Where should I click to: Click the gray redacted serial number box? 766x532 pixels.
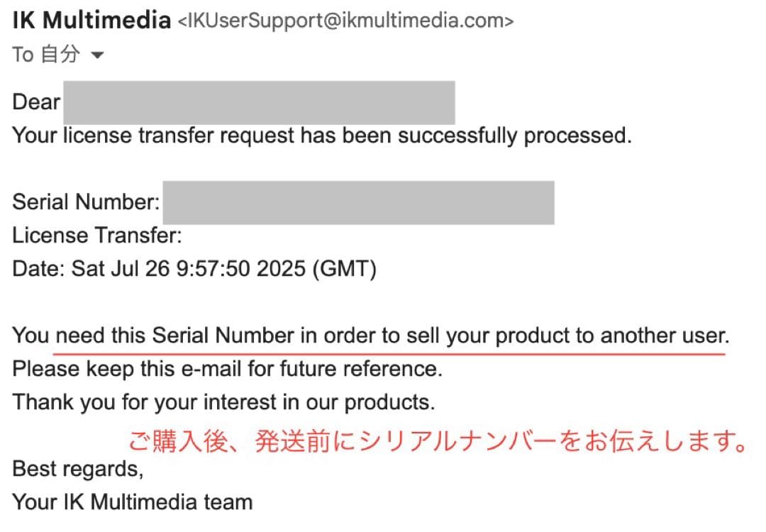pos(358,202)
